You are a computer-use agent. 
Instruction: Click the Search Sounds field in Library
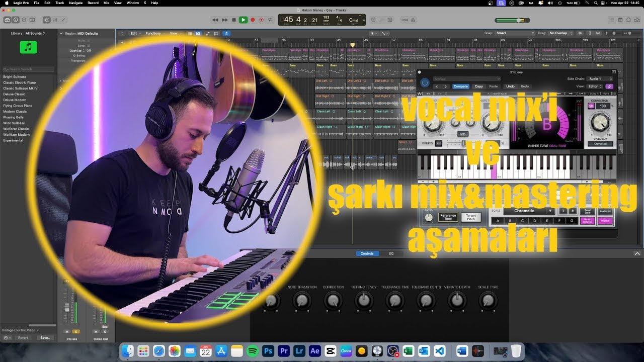pyautogui.click(x=28, y=69)
